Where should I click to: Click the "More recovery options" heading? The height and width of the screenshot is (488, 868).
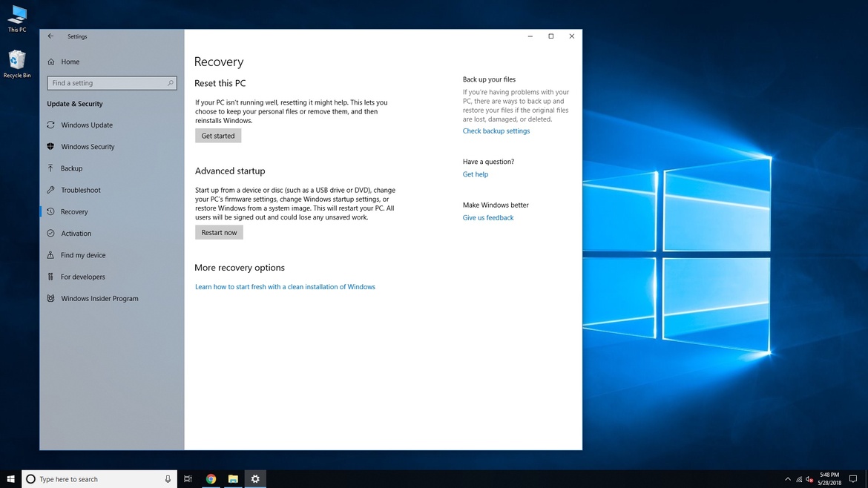pos(239,267)
